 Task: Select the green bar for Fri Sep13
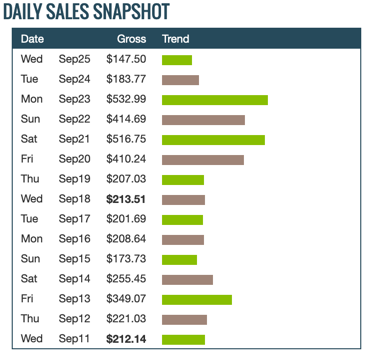[197, 300]
